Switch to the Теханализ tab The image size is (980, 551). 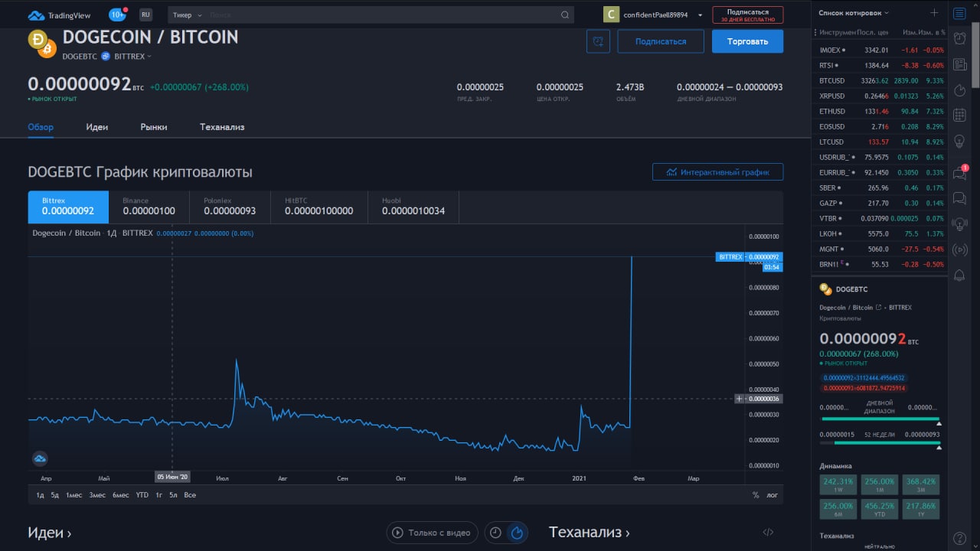(222, 127)
